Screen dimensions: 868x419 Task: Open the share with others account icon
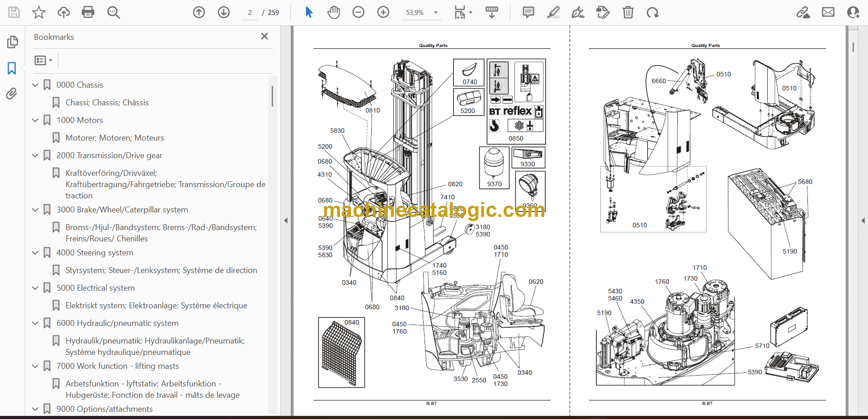point(853,12)
